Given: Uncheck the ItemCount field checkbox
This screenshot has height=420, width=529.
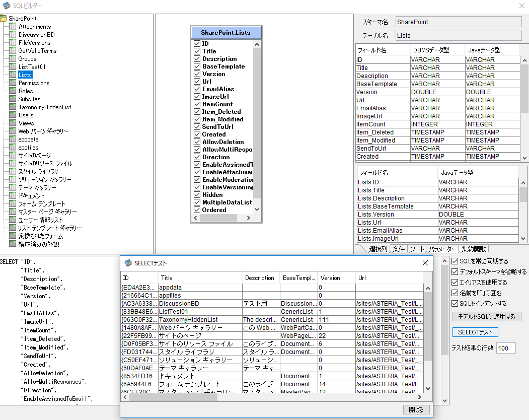Looking at the screenshot, I should (x=197, y=104).
